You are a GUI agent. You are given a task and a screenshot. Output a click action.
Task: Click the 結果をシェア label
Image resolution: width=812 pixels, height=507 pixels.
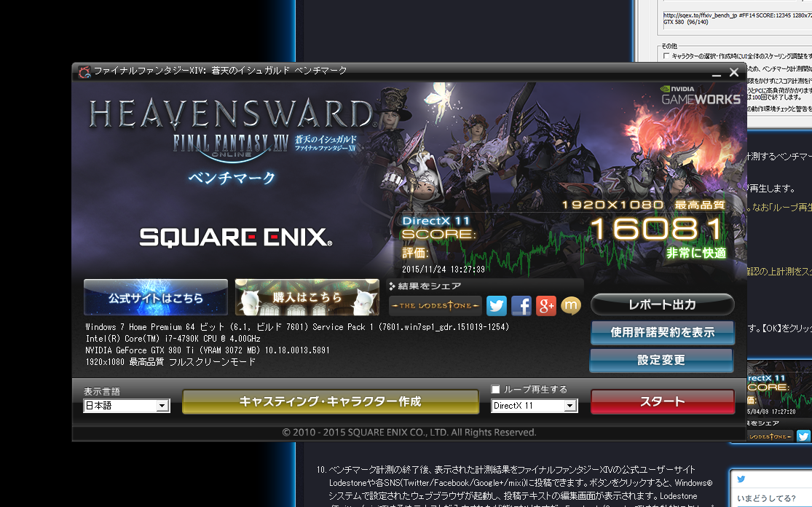pos(429,286)
